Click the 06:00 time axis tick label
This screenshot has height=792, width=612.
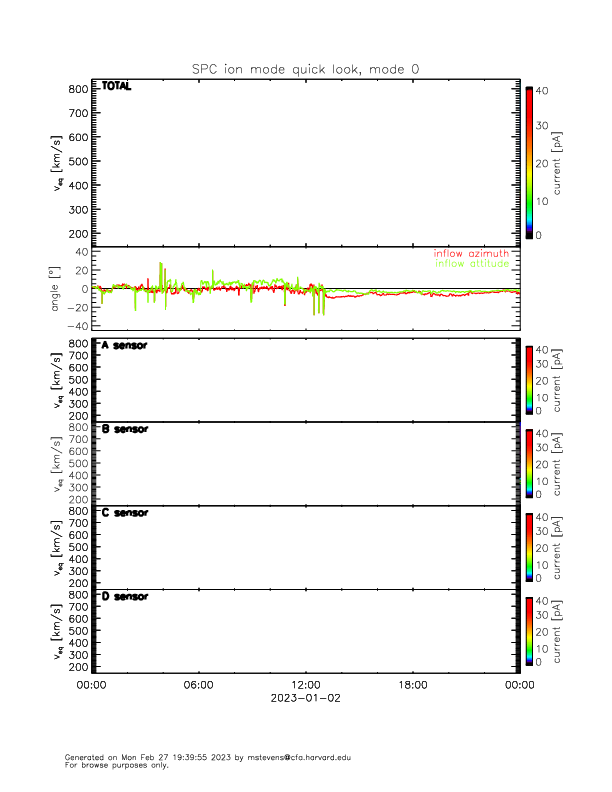point(198,686)
